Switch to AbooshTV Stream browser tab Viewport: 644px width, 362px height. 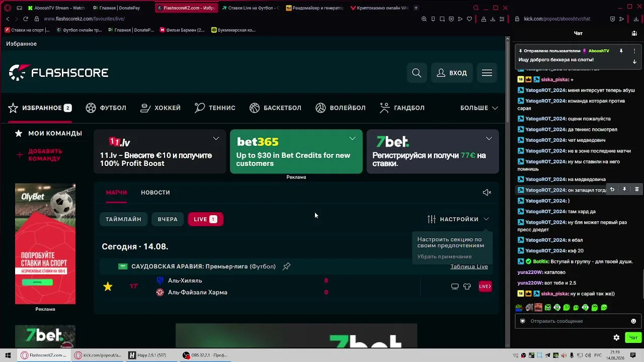56,8
